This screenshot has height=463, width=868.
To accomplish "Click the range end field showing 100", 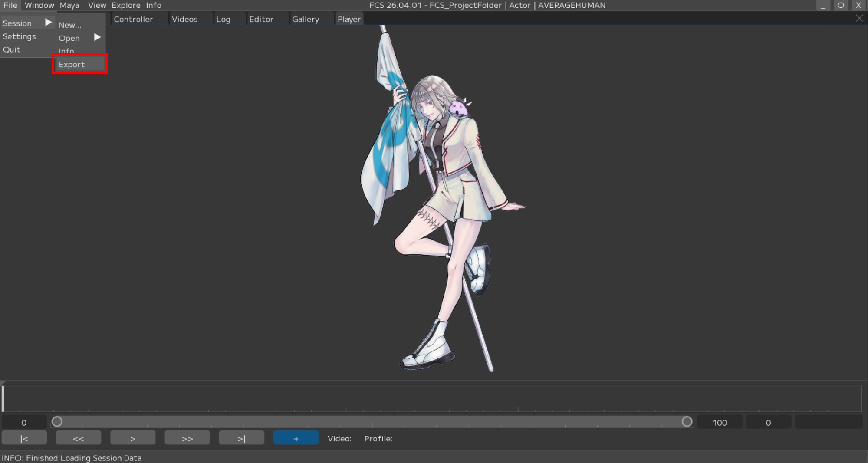I will (719, 422).
